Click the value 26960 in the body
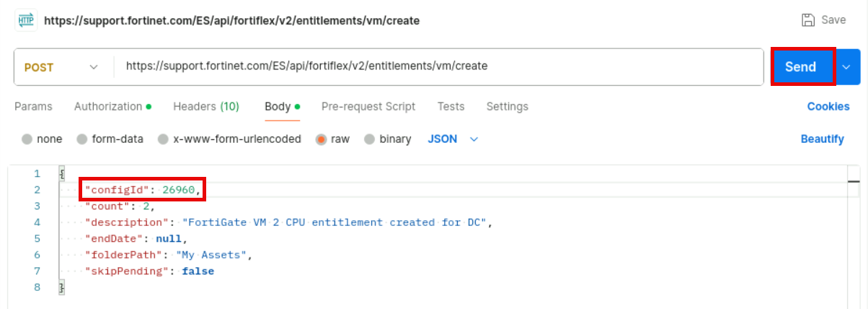 [178, 190]
